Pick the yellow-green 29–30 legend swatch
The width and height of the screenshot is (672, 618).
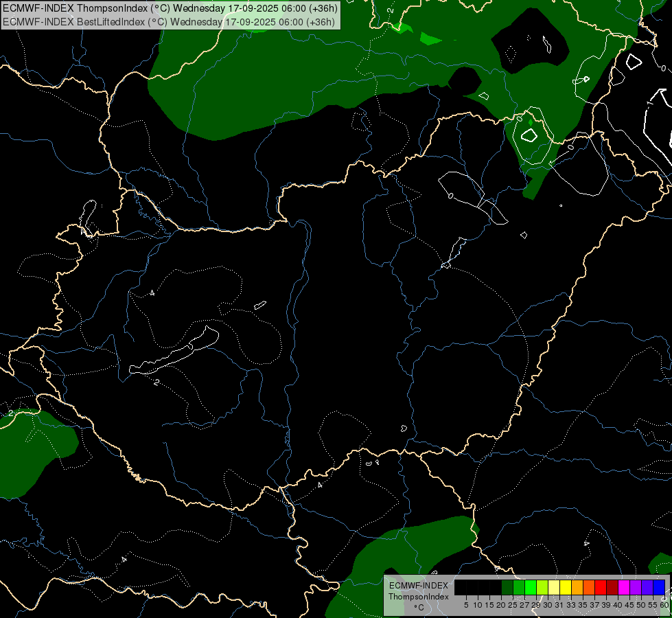pos(542,587)
